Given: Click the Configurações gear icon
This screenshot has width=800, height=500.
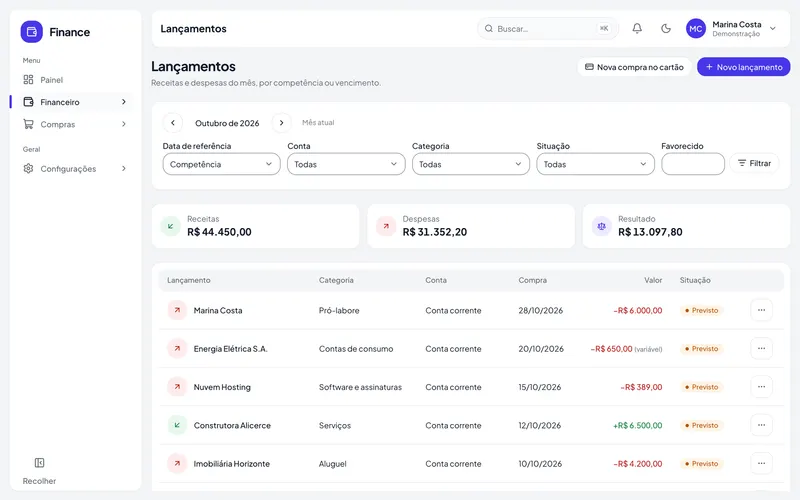Looking at the screenshot, I should (x=29, y=168).
